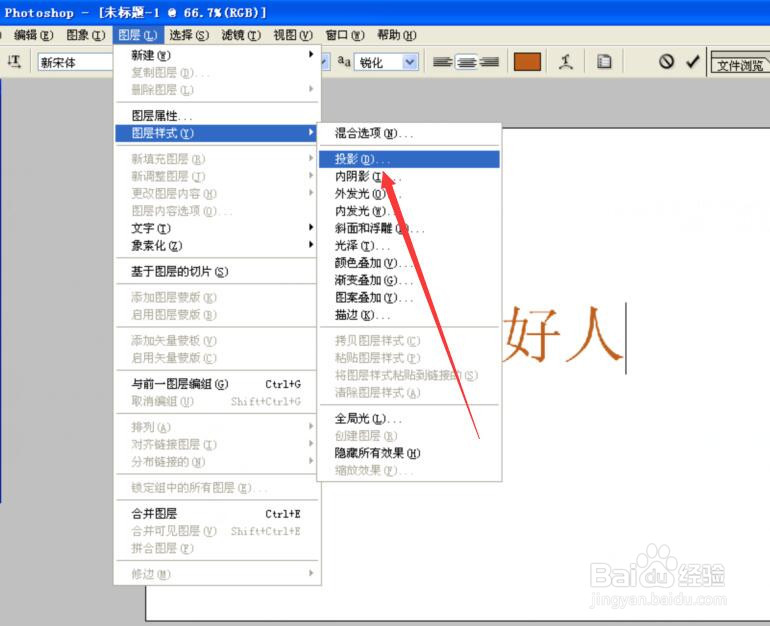
Task: Choose 渐变叠加 gradient overlay entry
Action: click(410, 280)
